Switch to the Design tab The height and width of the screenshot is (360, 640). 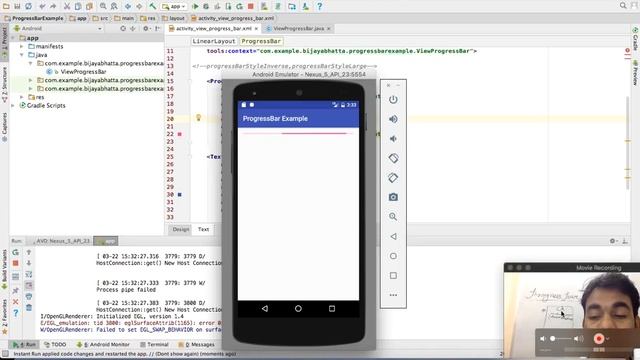180,229
